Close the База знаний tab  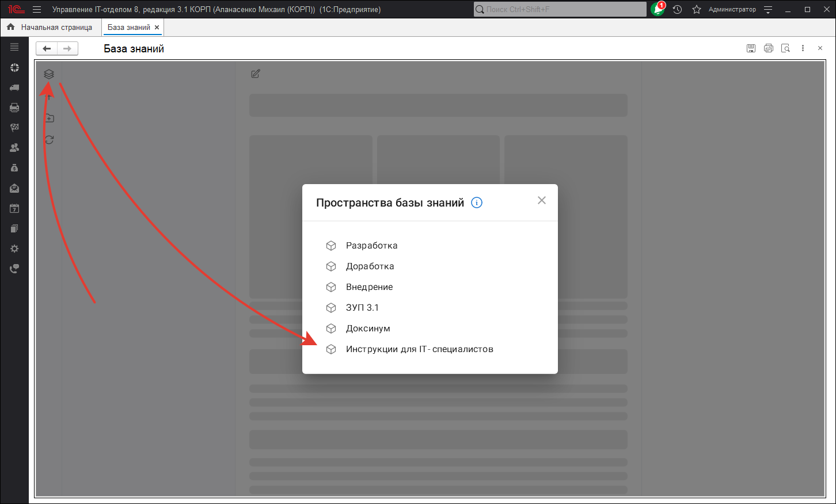point(157,28)
